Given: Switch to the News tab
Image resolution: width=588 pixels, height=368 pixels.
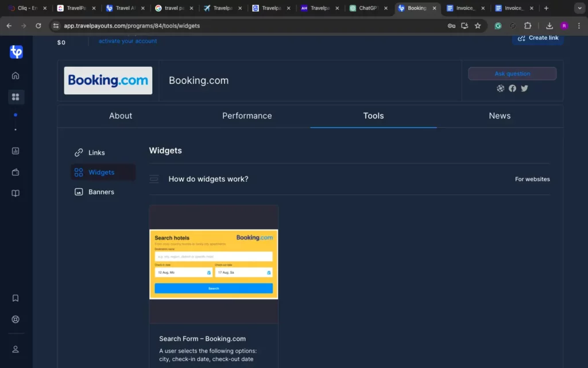Looking at the screenshot, I should point(500,116).
